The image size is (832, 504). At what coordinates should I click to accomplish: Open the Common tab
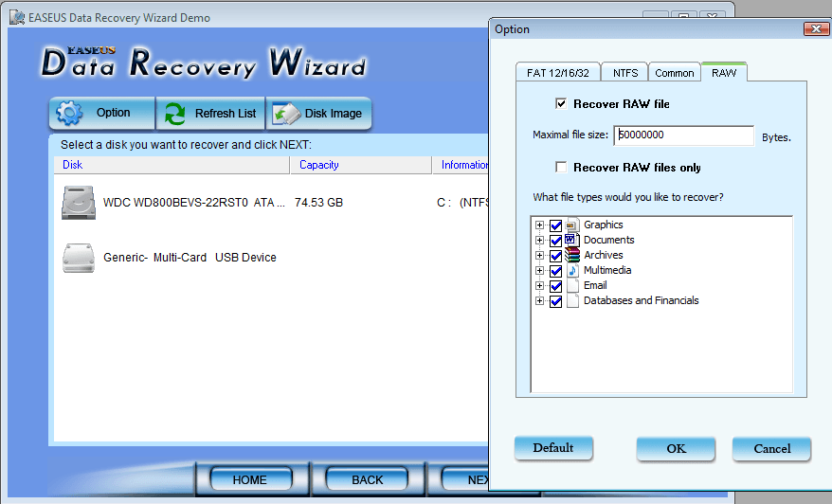pyautogui.click(x=675, y=73)
